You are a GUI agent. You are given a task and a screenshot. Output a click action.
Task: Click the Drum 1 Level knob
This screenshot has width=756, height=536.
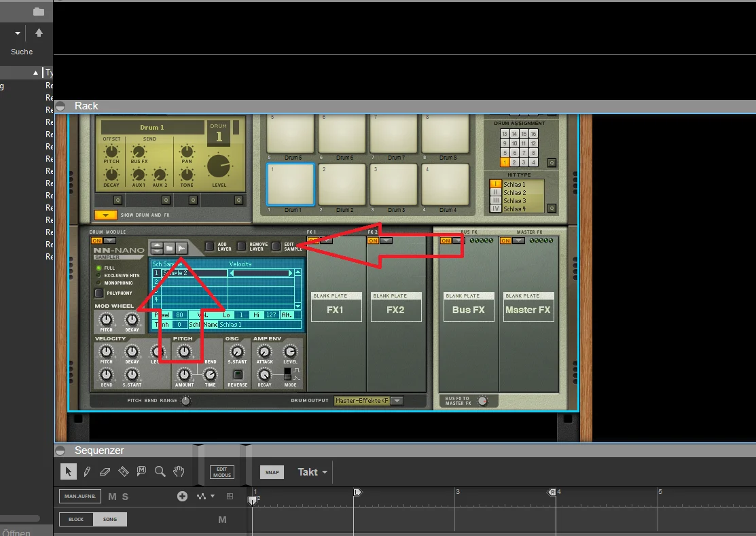point(219,166)
